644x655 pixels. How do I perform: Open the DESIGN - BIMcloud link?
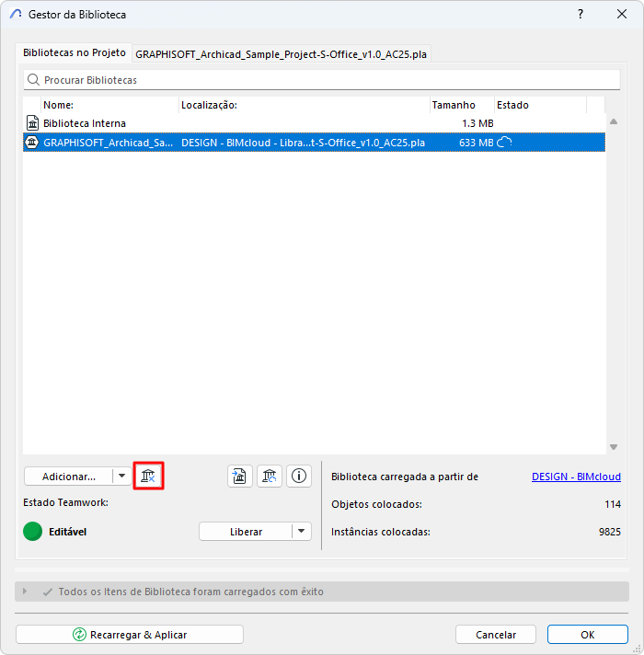click(576, 477)
